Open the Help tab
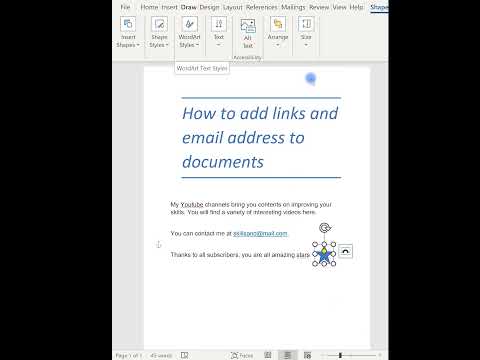The height and width of the screenshot is (360, 480). click(356, 7)
